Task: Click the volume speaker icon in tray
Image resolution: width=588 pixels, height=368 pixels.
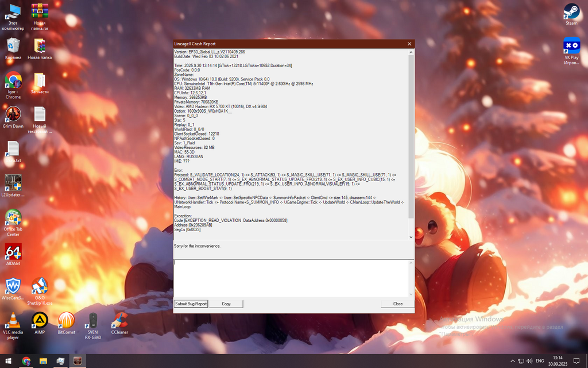Action: tap(529, 361)
